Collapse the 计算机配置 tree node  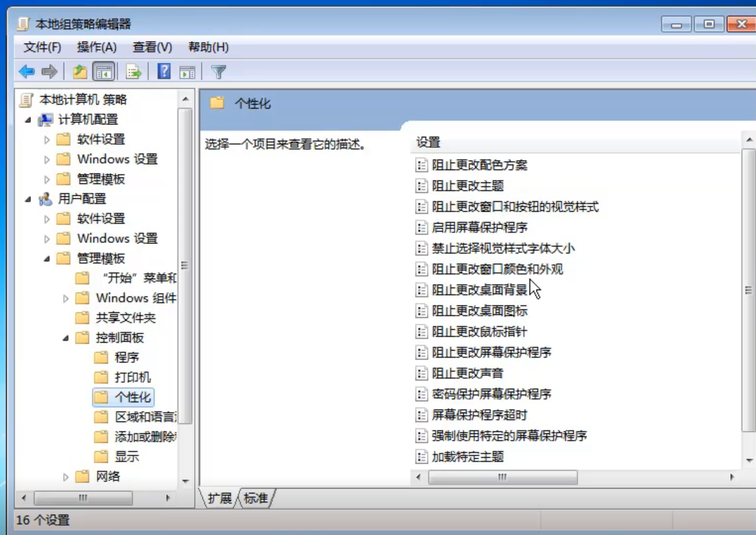28,120
